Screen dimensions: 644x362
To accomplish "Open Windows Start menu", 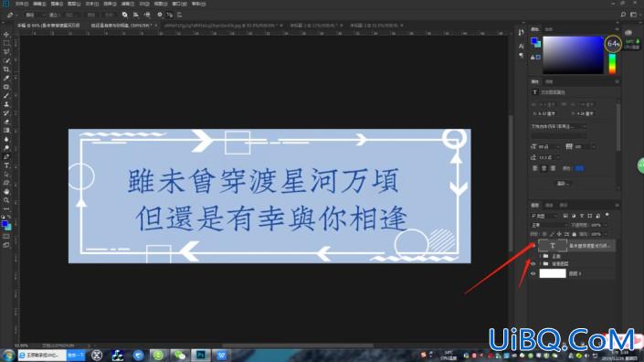I will pos(8,356).
